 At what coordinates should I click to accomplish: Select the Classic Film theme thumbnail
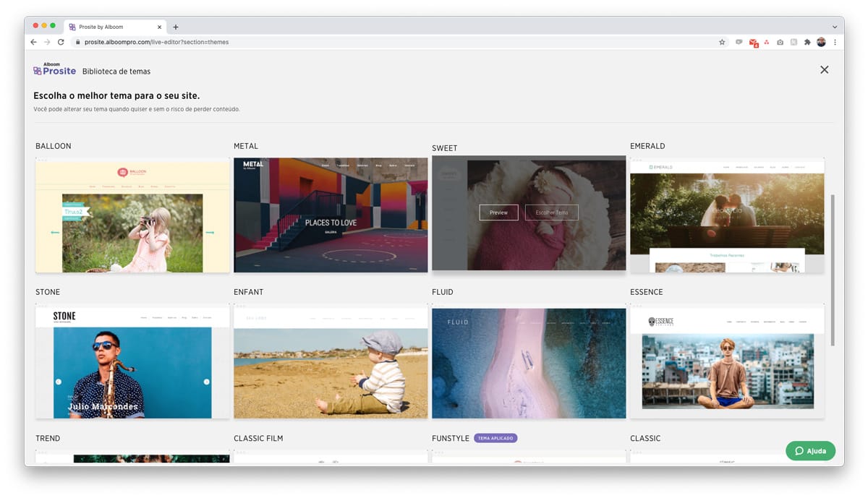point(331,457)
